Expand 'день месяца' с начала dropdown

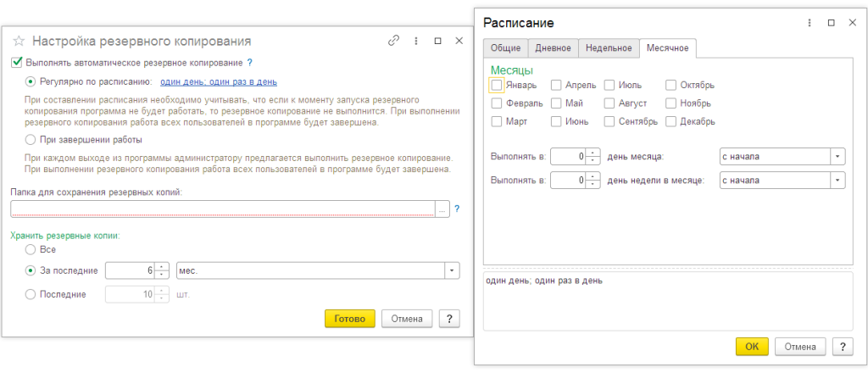[837, 156]
